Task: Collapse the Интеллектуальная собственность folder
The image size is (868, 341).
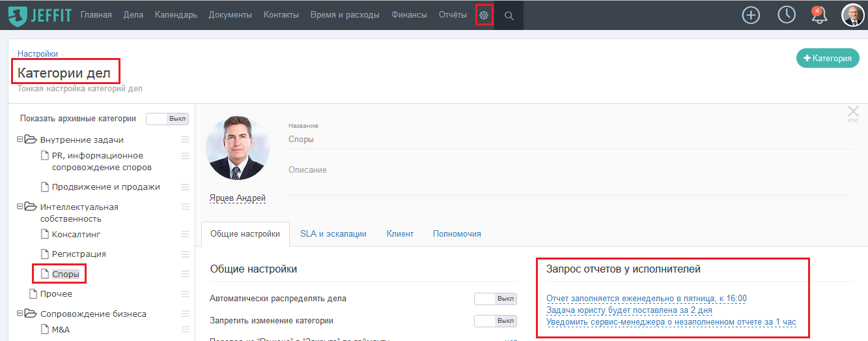Action: [x=20, y=207]
